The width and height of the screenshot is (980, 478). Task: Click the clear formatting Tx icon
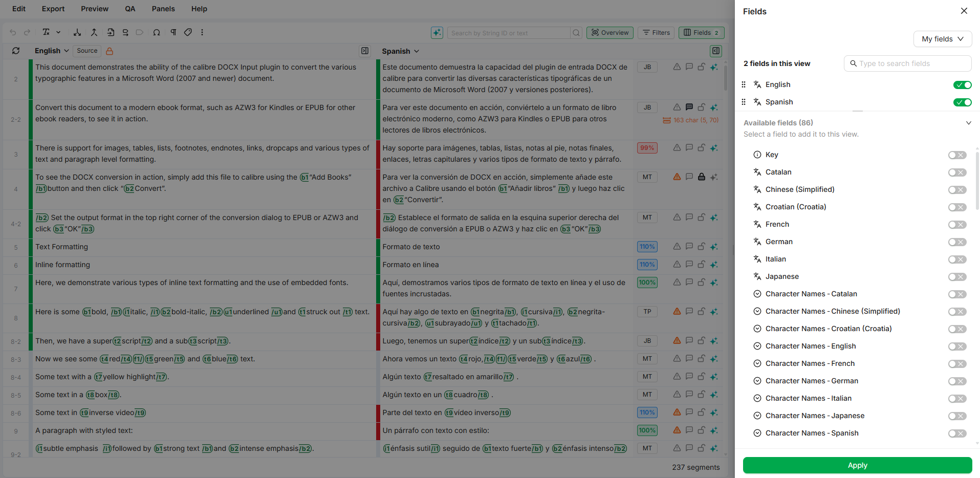(x=46, y=32)
